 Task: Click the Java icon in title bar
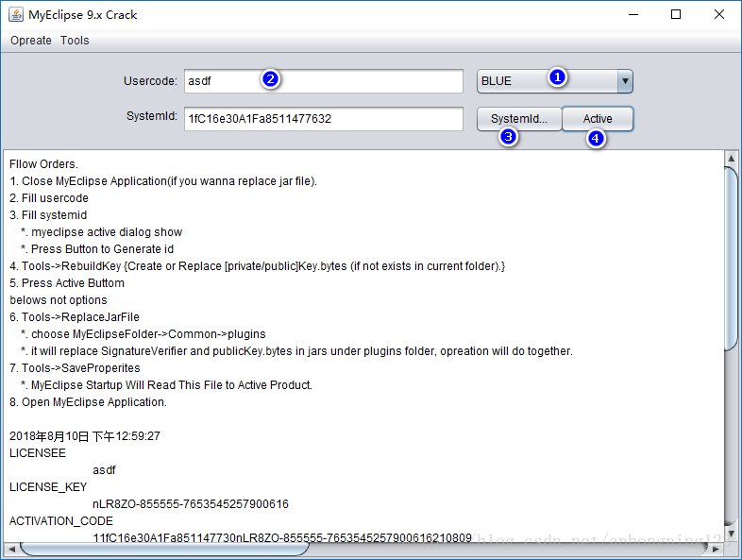(16, 15)
